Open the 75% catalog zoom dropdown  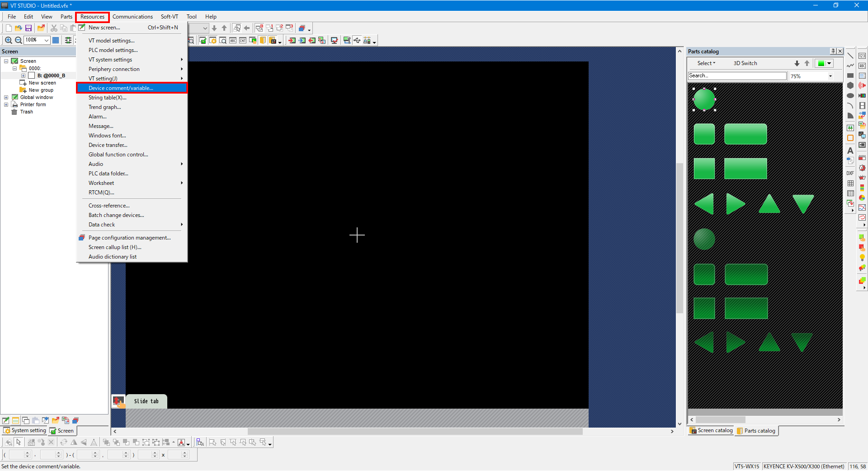(830, 76)
